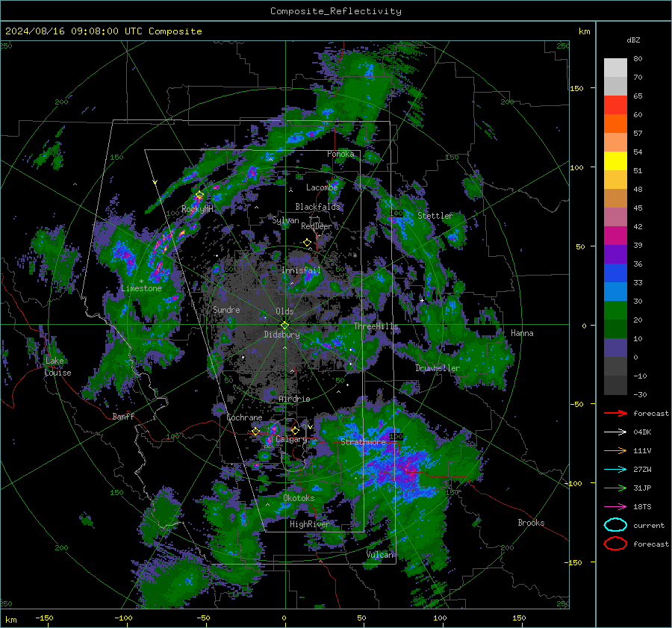
Task: Click the 18TS legend text
Action: click(x=642, y=507)
